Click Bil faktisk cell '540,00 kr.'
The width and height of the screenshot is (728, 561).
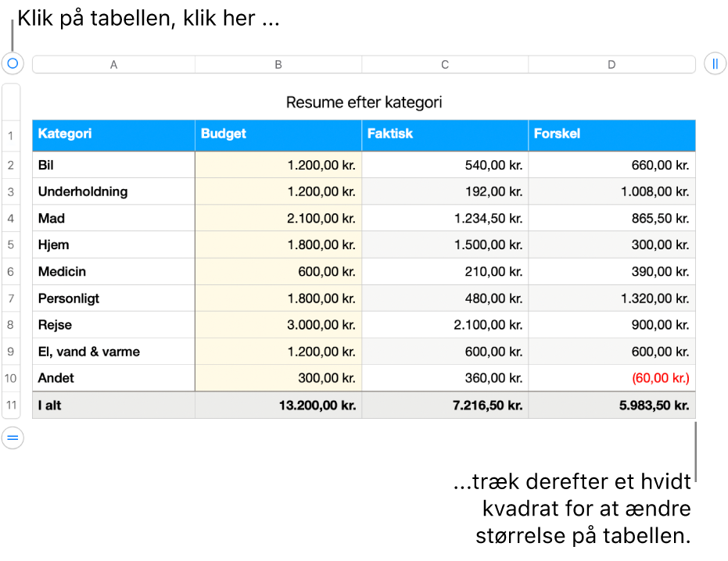point(445,165)
